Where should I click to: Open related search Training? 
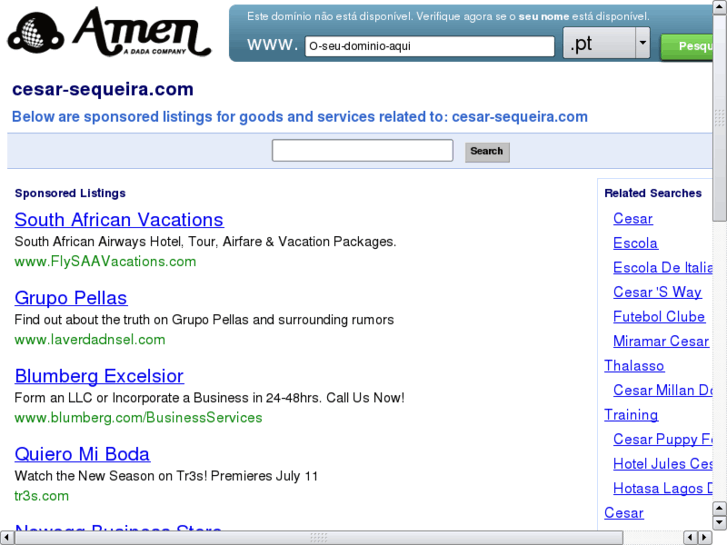[631, 415]
